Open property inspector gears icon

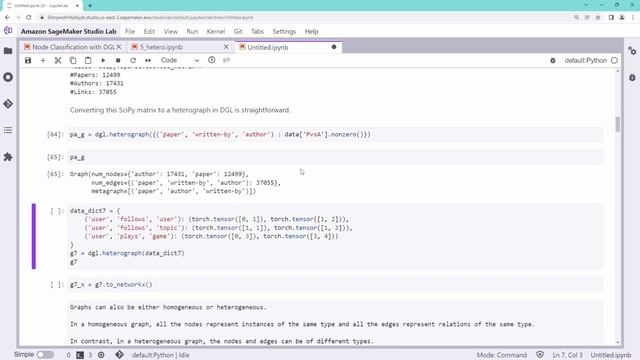click(x=632, y=51)
